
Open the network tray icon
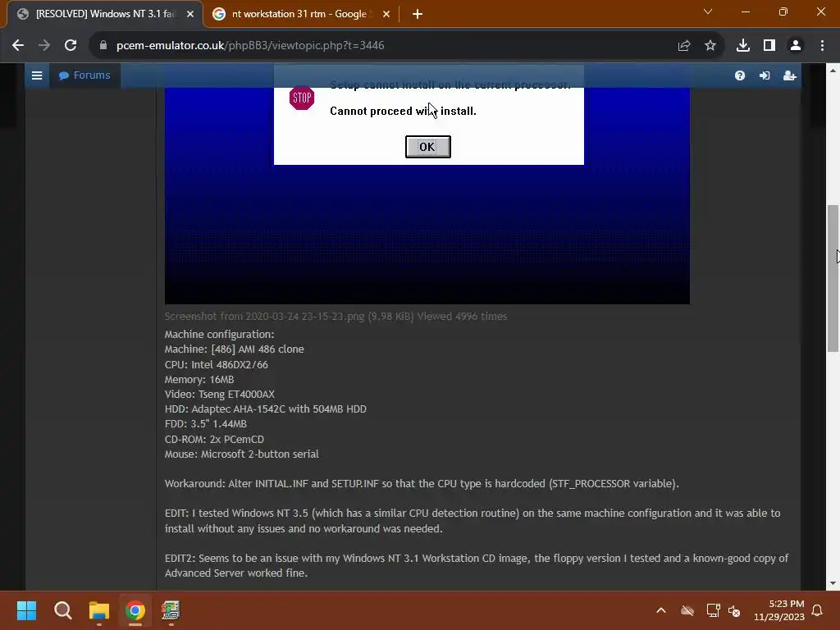[713, 610]
